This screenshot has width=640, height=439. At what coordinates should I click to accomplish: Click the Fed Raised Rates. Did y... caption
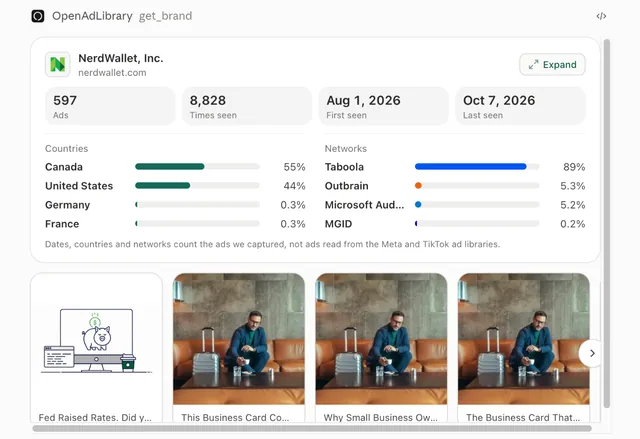tap(95, 417)
